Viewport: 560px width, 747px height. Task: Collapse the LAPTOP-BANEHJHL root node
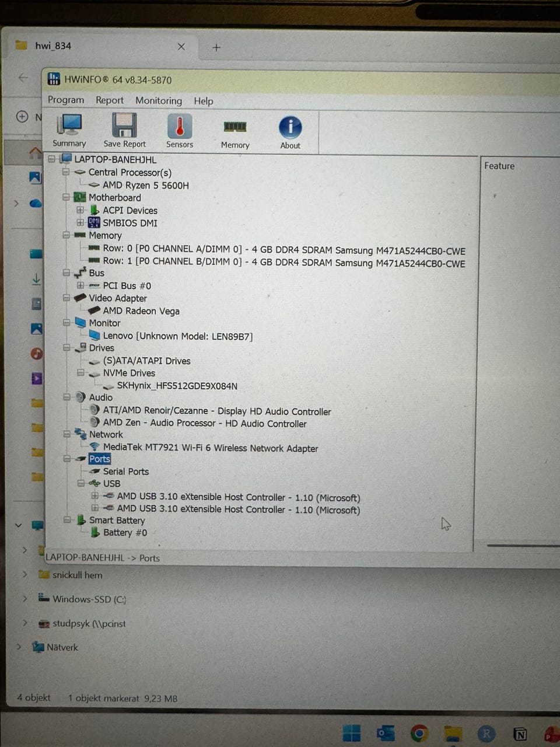(52, 159)
